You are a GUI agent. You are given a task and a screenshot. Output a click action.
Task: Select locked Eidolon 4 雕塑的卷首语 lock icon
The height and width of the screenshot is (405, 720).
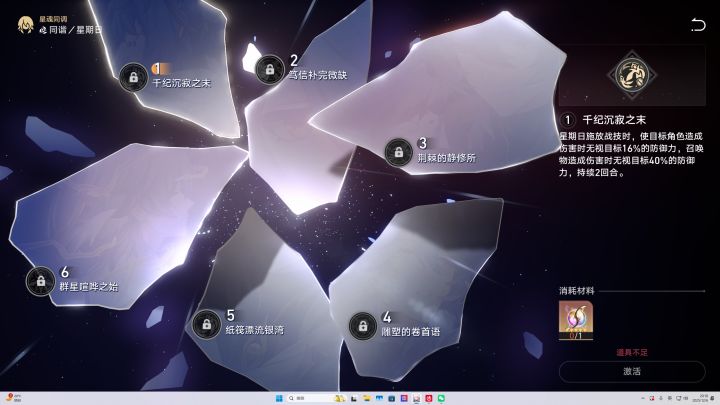click(363, 326)
